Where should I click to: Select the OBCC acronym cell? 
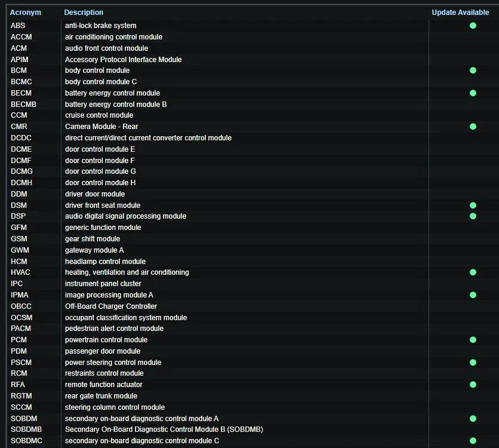point(21,306)
